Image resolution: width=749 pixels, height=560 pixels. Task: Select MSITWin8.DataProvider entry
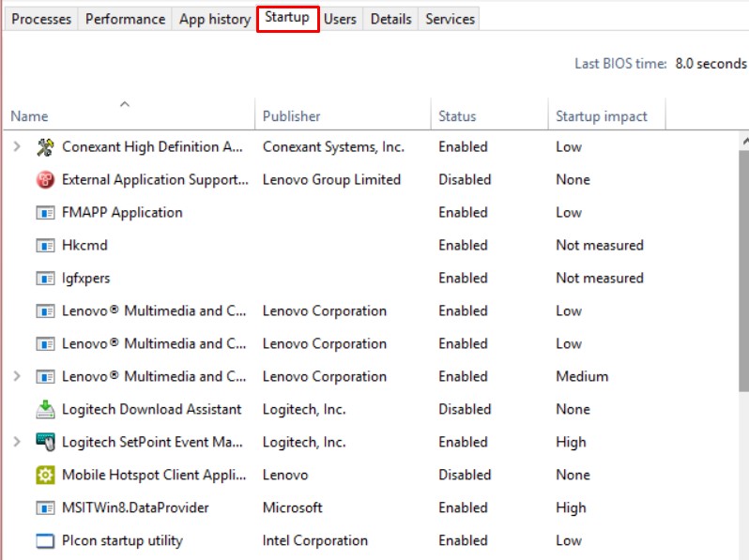(135, 507)
